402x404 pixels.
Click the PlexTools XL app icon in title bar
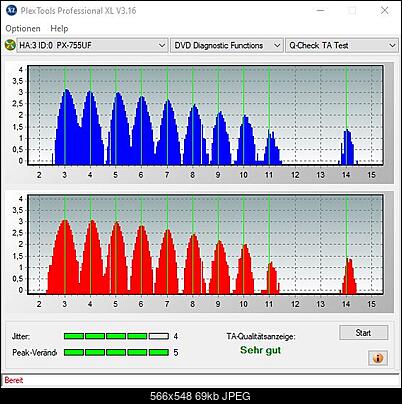point(11,10)
